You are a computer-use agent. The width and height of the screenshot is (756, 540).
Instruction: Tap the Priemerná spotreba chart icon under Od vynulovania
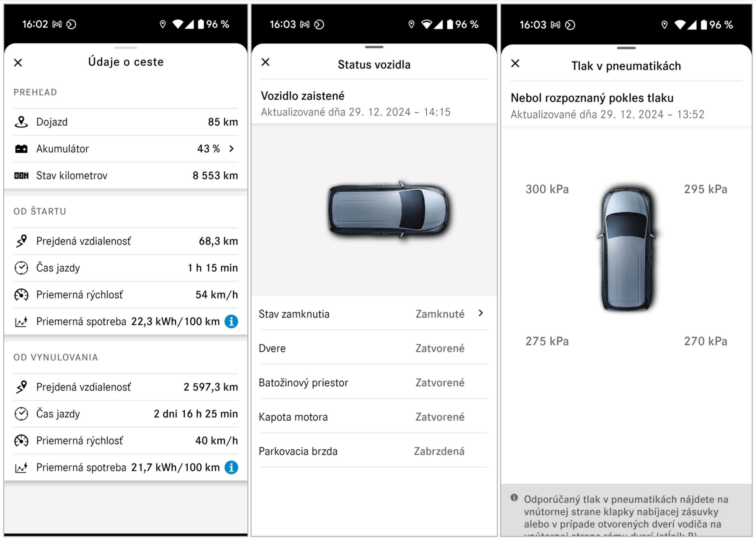pyautogui.click(x=21, y=468)
